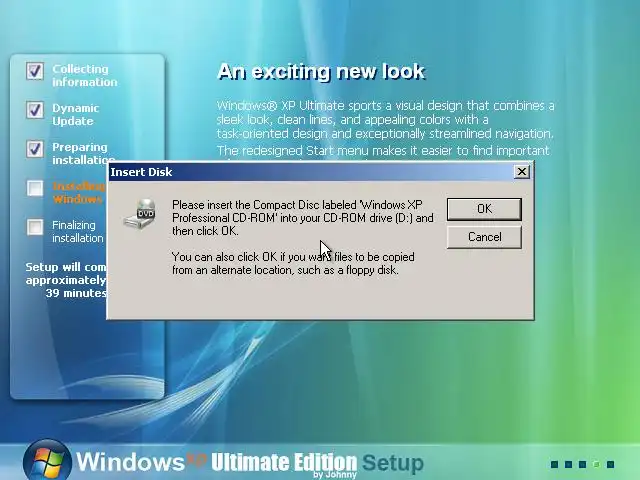Click OK in the Insert Disk dialog
640x480 pixels.
click(484, 209)
